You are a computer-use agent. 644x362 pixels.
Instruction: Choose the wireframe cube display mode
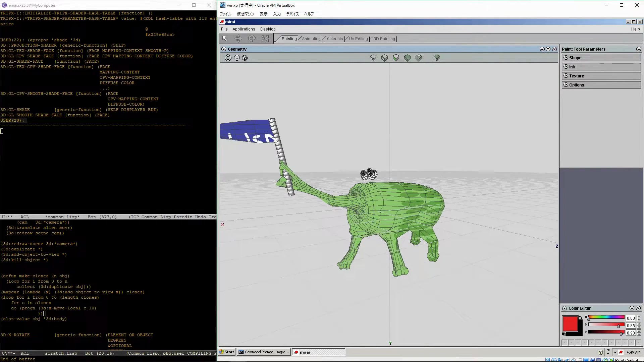(x=373, y=58)
